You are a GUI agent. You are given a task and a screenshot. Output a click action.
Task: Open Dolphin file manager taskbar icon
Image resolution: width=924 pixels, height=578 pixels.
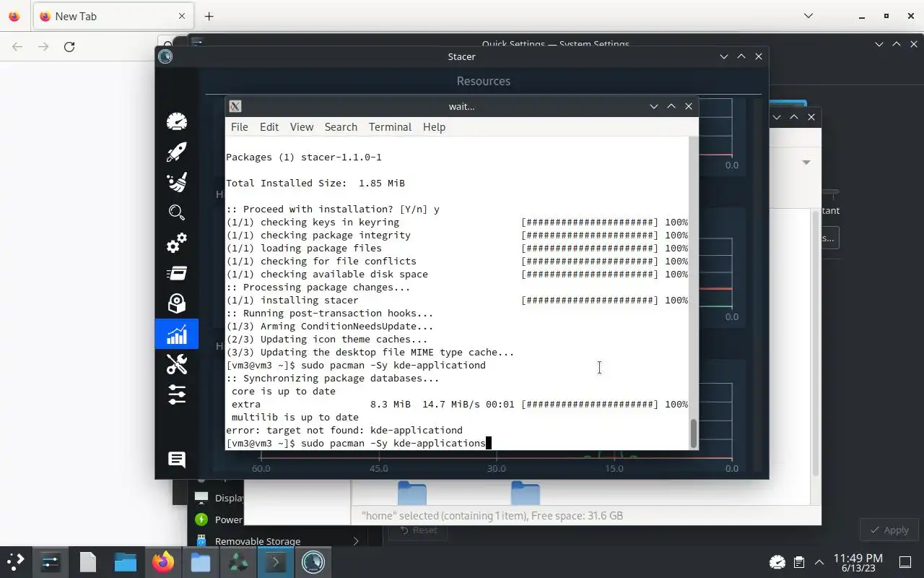[126, 561]
